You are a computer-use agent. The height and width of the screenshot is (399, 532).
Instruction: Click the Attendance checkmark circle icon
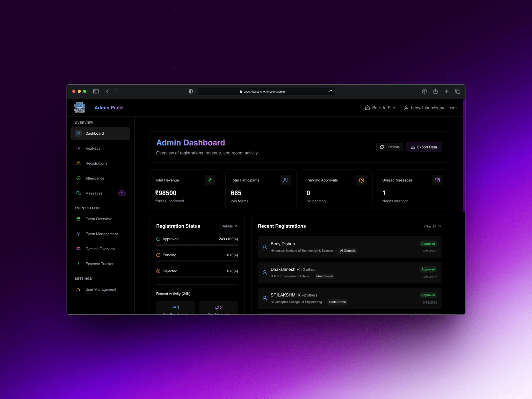(78, 178)
